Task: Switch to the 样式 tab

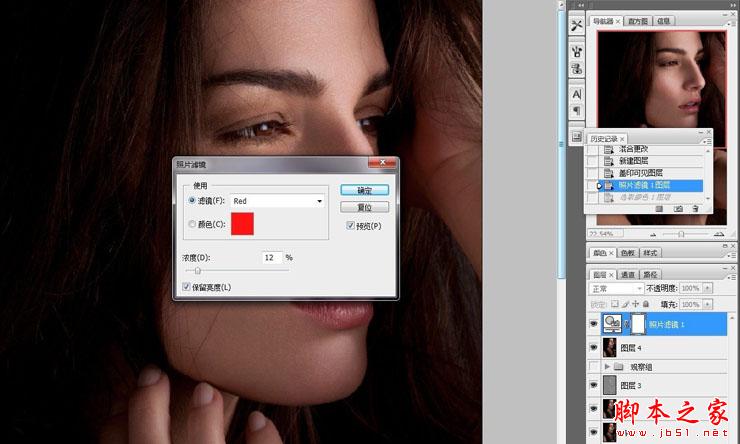Action: pyautogui.click(x=650, y=253)
